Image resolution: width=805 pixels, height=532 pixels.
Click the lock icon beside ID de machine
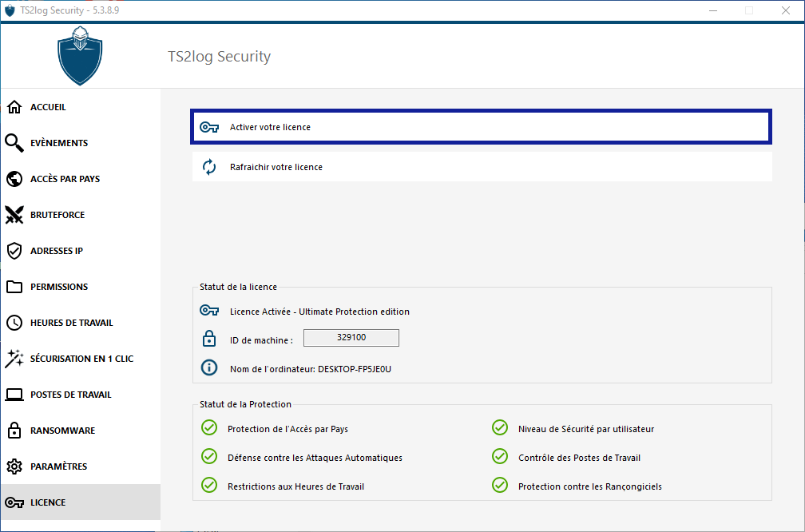pos(209,339)
